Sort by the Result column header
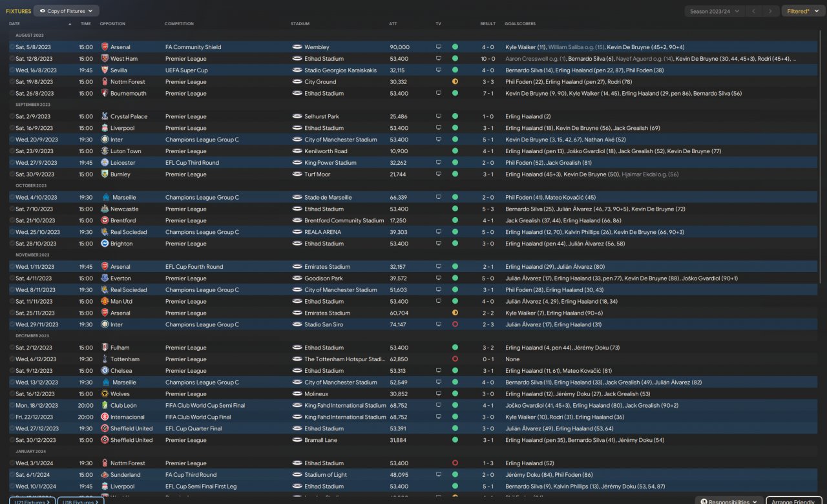This screenshot has height=504, width=827. [488, 24]
